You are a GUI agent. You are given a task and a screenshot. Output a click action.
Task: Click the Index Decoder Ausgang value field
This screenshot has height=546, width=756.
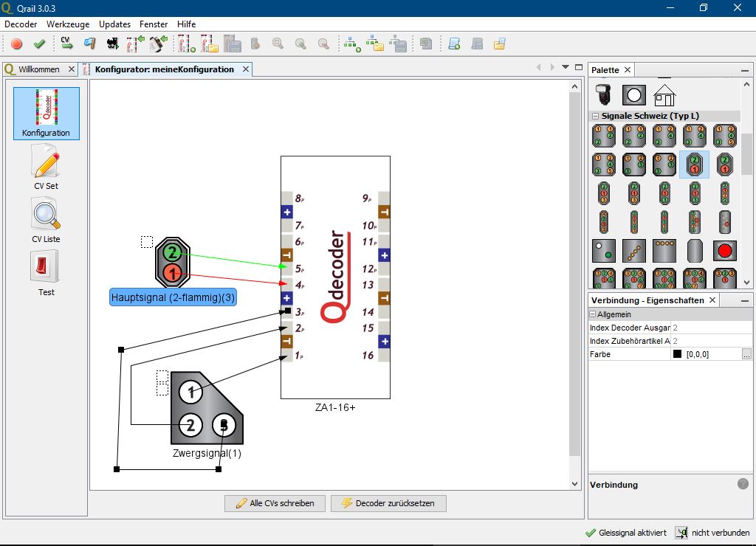point(712,328)
